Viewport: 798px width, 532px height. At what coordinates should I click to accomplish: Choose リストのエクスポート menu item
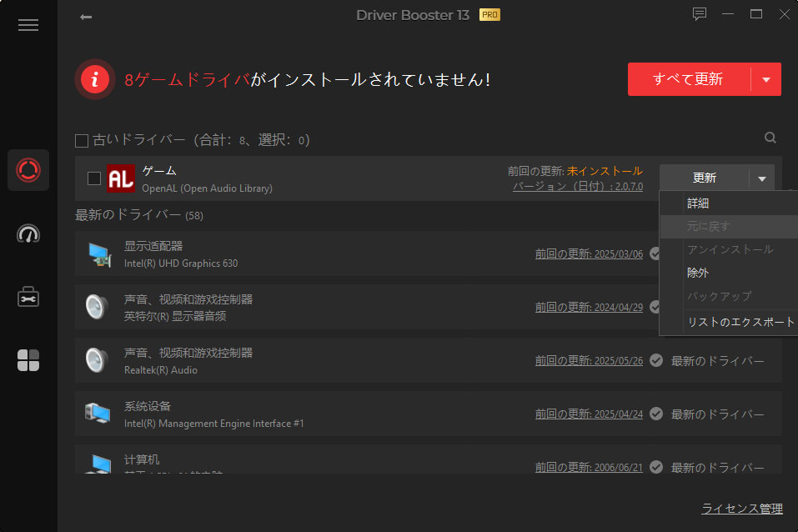tap(740, 322)
